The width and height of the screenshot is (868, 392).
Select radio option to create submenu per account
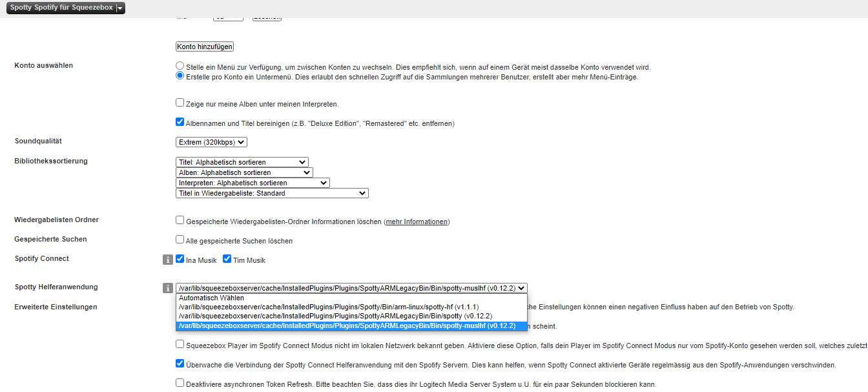tap(180, 76)
